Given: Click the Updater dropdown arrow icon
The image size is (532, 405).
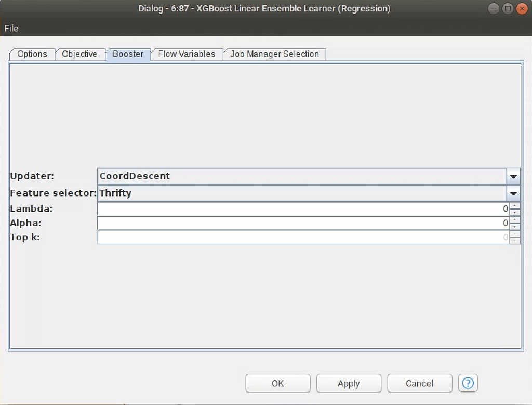Looking at the screenshot, I should tap(513, 176).
